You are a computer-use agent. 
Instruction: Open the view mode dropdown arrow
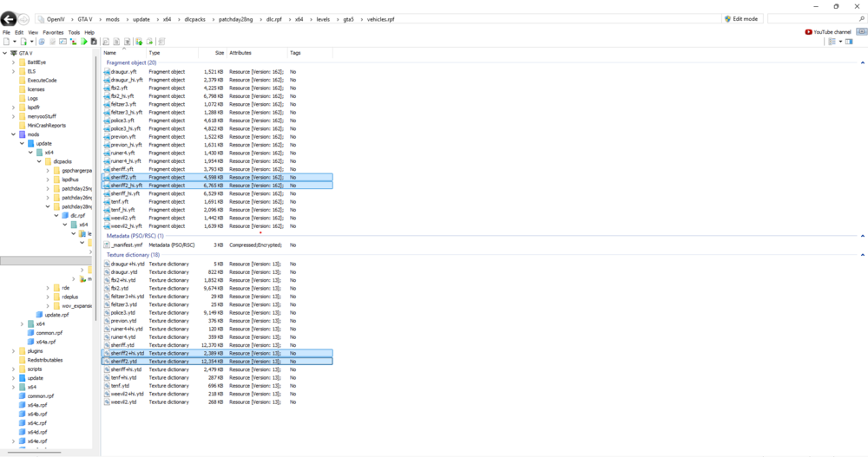pos(840,42)
